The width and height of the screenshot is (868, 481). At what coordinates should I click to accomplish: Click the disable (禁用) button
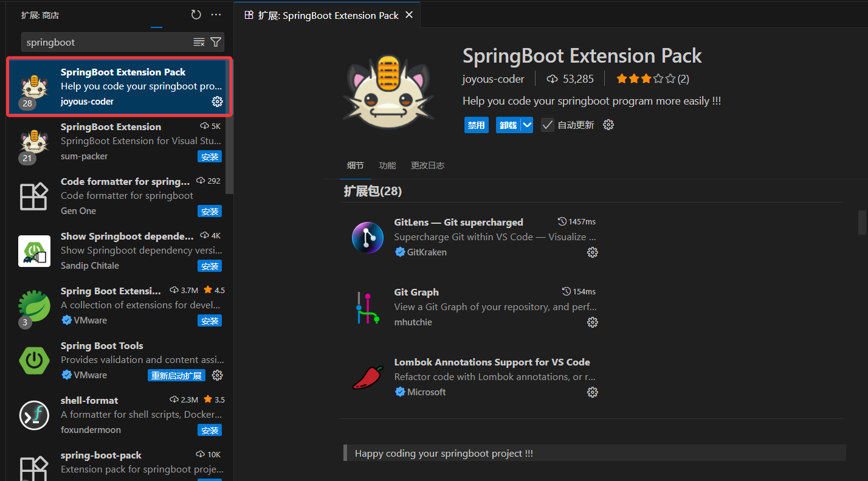point(476,125)
